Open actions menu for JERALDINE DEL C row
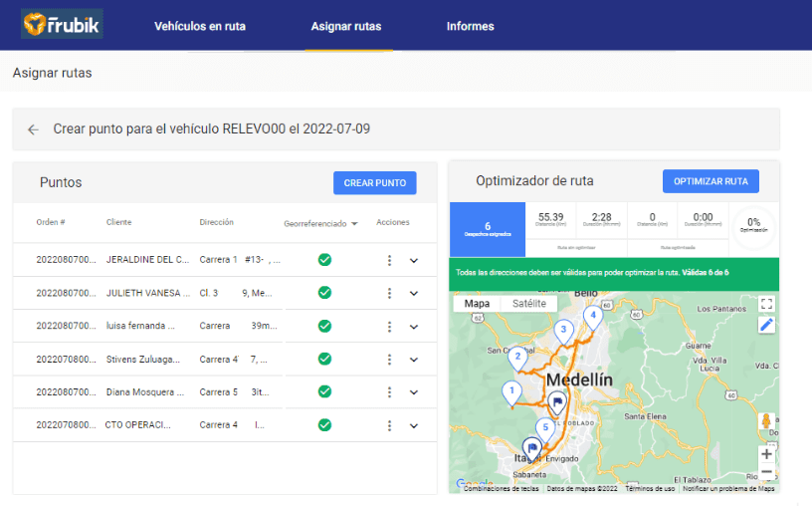812x506 pixels. pos(390,260)
